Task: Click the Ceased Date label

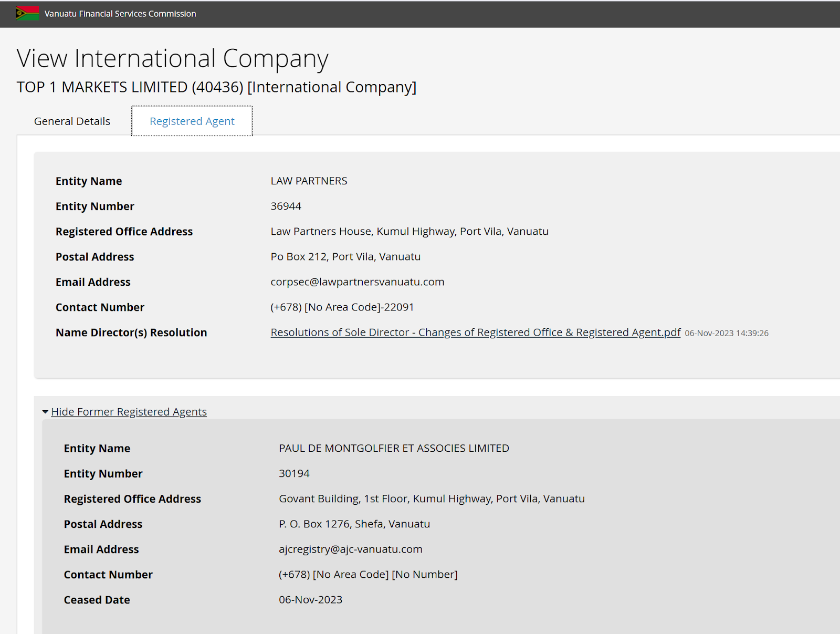Action: coord(97,600)
